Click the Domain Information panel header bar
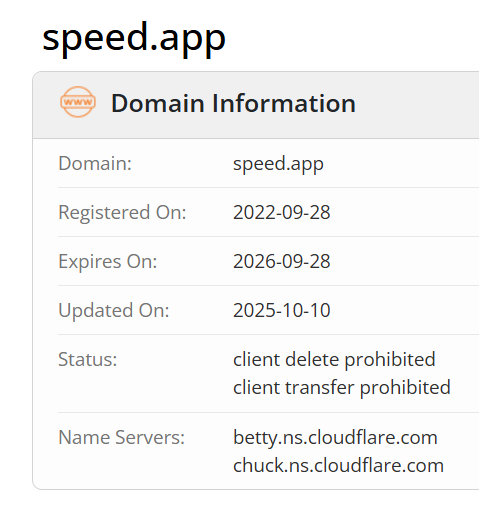 click(x=256, y=105)
